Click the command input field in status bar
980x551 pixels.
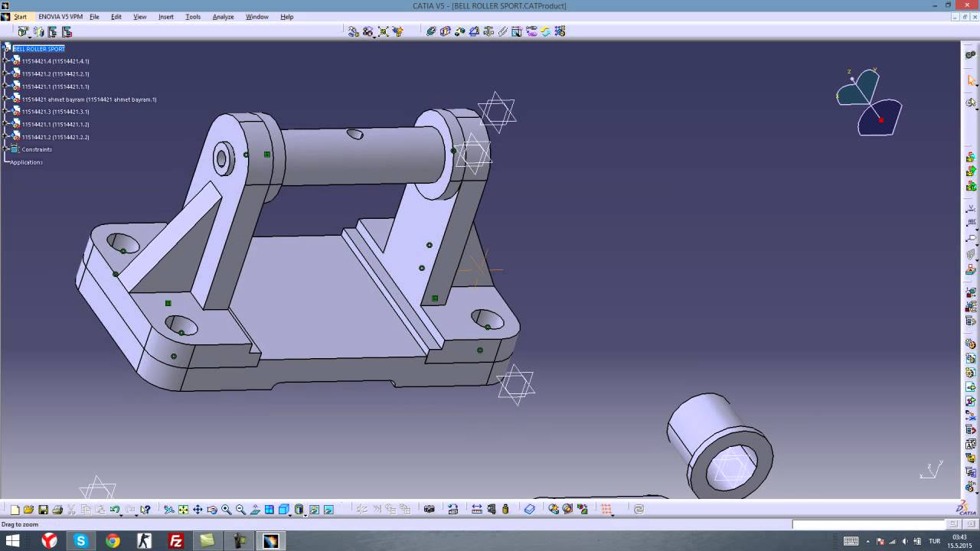(x=869, y=524)
